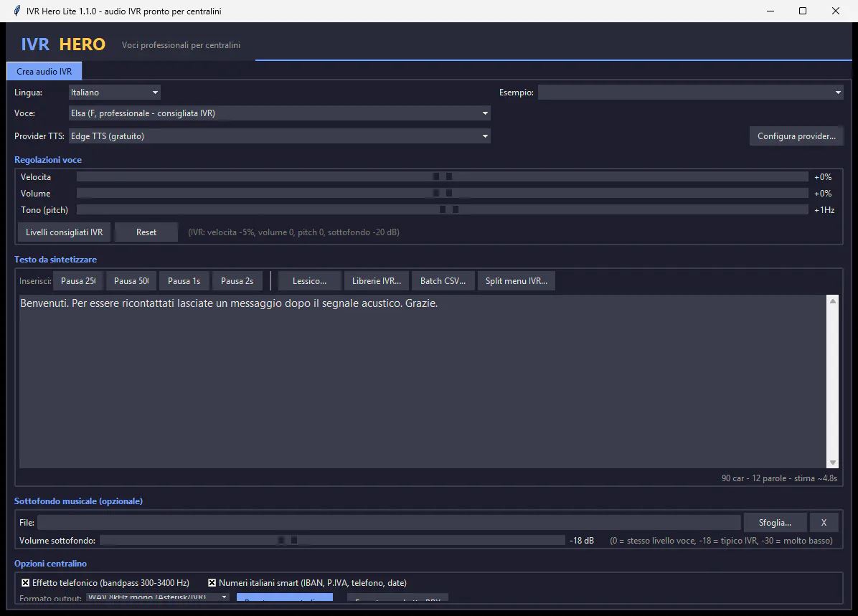858x616 pixels.
Task: Adjust the Volume sottofondo slider
Action: pos(333,541)
